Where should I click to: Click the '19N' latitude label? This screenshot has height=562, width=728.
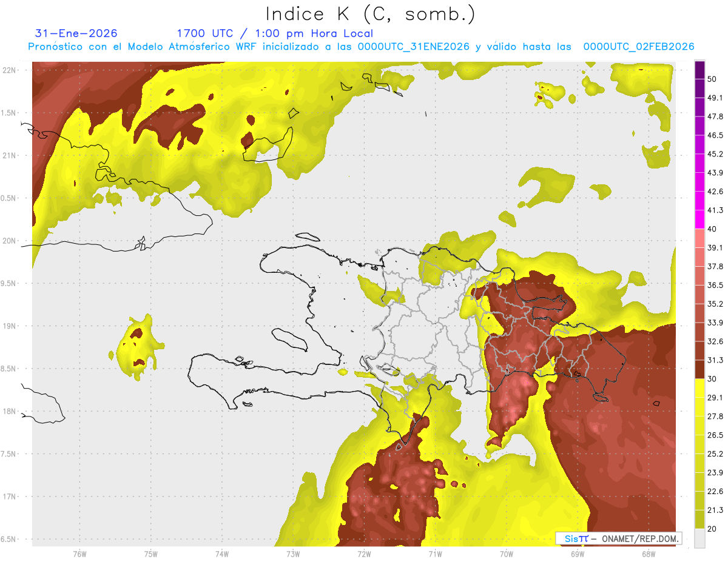click(x=10, y=326)
